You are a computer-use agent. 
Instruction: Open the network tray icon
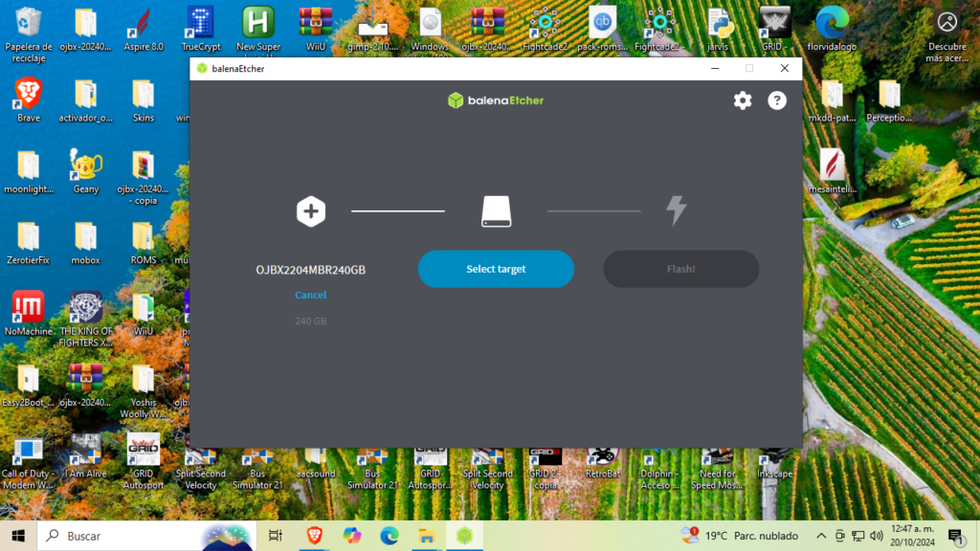[858, 536]
